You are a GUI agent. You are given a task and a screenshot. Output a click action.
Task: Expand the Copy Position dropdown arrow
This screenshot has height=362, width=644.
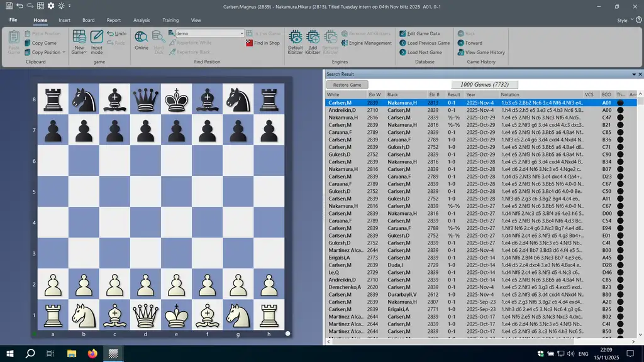pos(64,53)
